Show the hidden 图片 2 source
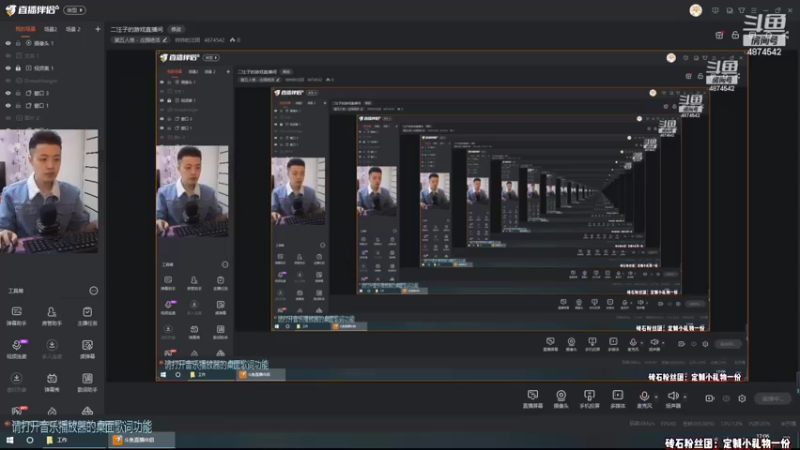This screenshot has width=800, height=450. tap(8, 118)
